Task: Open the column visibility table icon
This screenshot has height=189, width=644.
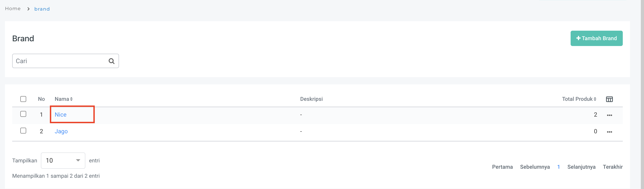Action: (609, 99)
